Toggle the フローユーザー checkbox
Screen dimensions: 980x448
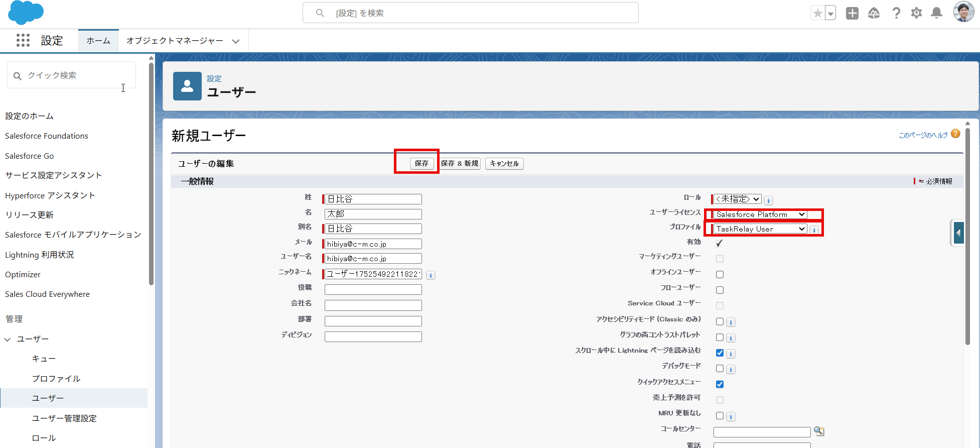click(720, 290)
